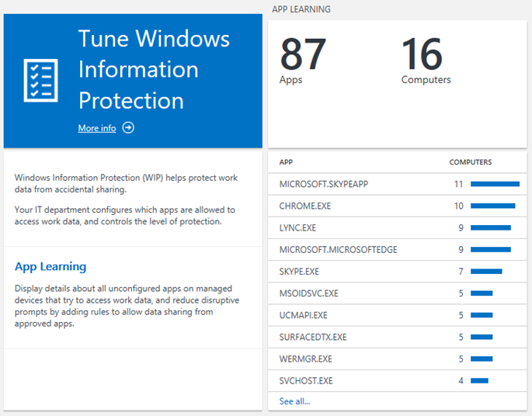Choose SKYPE.EXE from the list
Image resolution: width=532 pixels, height=416 pixels.
(299, 271)
